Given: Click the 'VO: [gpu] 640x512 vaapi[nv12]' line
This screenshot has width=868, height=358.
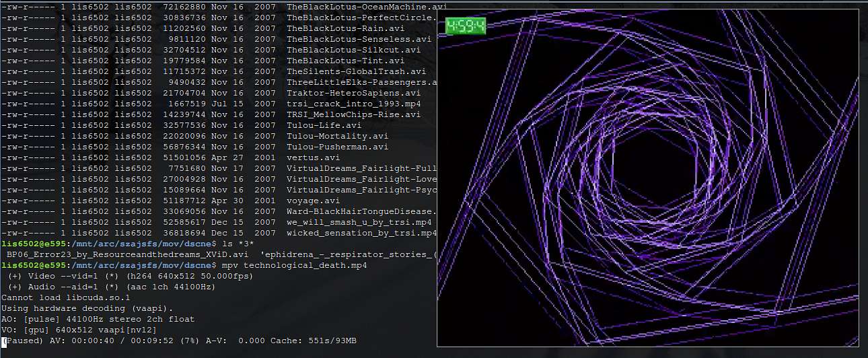Looking at the screenshot, I should click(x=79, y=330).
